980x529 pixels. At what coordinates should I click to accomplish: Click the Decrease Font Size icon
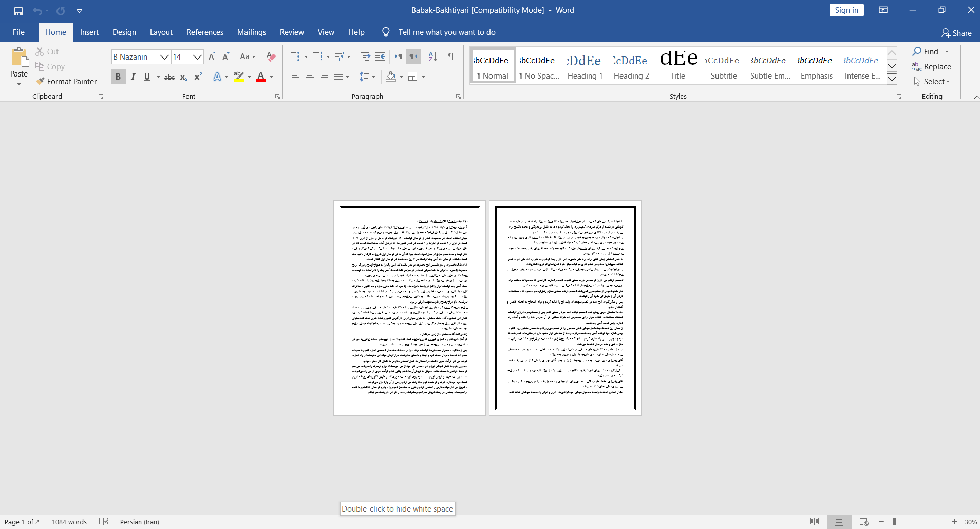225,56
